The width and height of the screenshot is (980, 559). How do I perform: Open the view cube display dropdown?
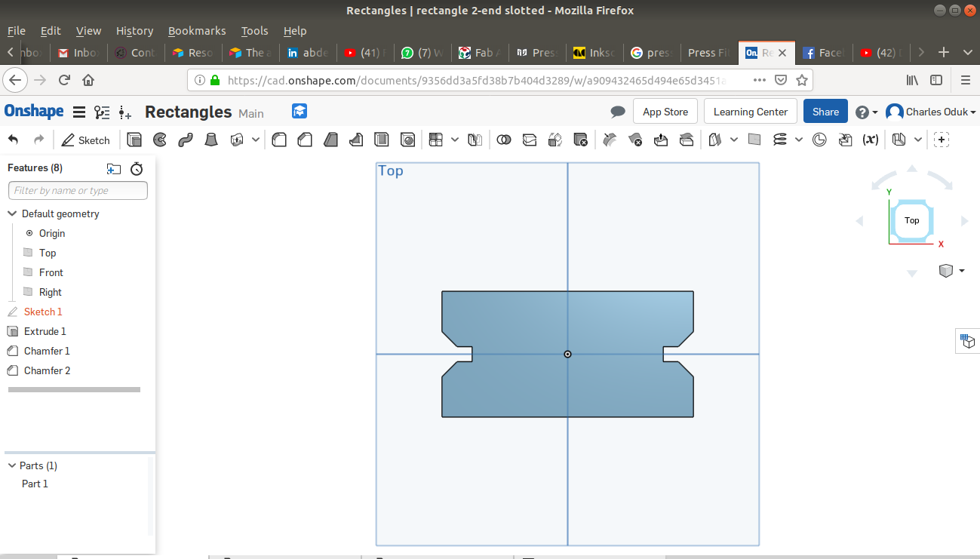(x=961, y=271)
